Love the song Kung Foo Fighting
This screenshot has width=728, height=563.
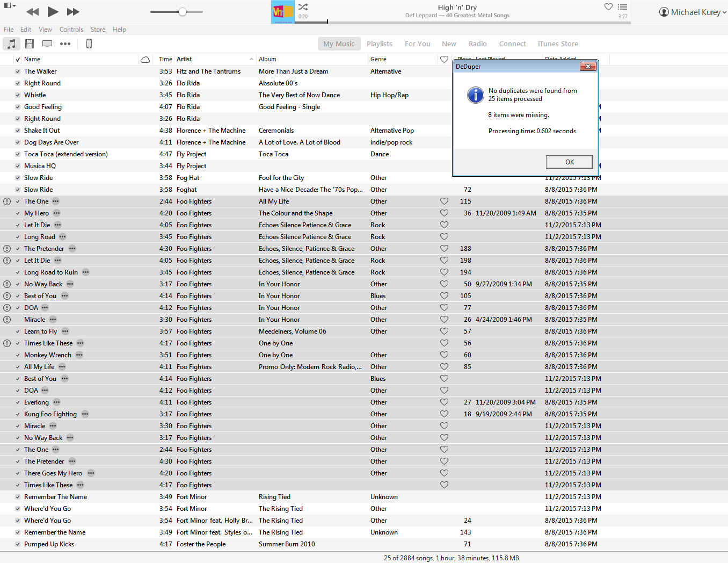pos(444,414)
